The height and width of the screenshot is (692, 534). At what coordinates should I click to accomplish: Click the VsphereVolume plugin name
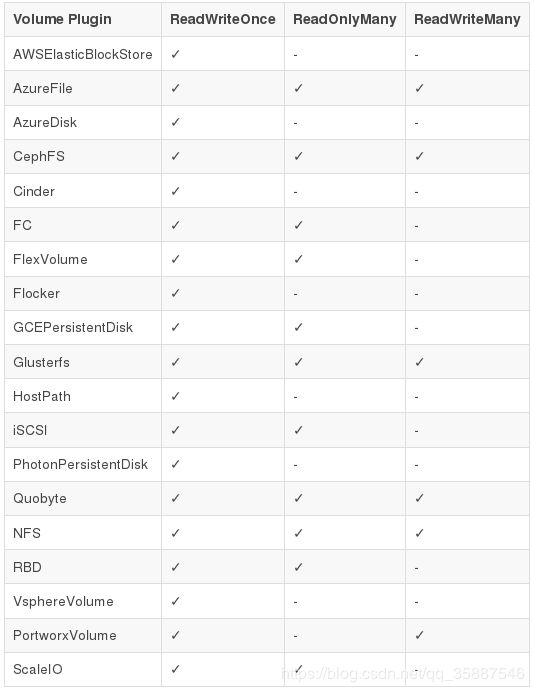point(63,601)
